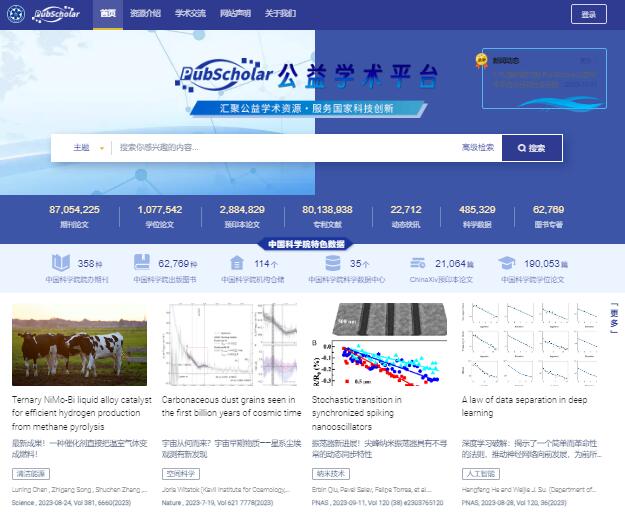This screenshot has width=625, height=518.
Task: Click the cosmic dust spectrum chart thumbnail
Action: [230, 345]
